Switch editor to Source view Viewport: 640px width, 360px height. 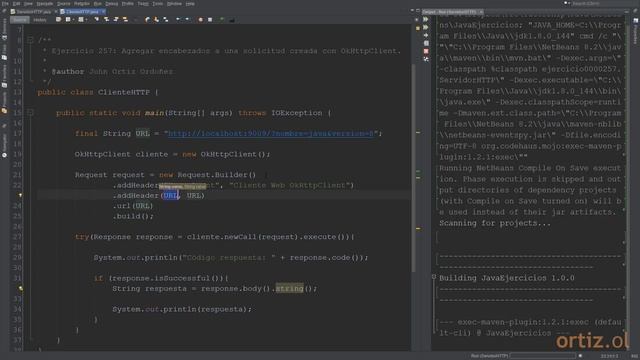(19, 20)
